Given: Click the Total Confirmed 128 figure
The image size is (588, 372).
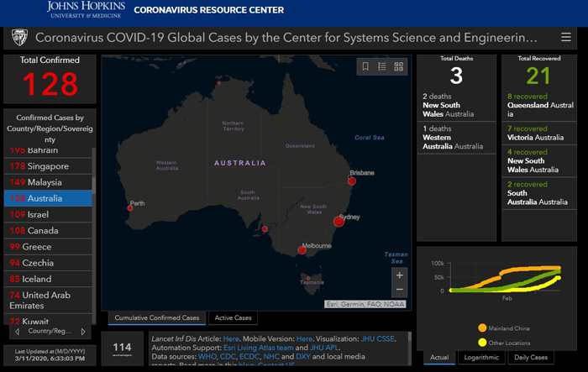Looking at the screenshot, I should [x=50, y=84].
